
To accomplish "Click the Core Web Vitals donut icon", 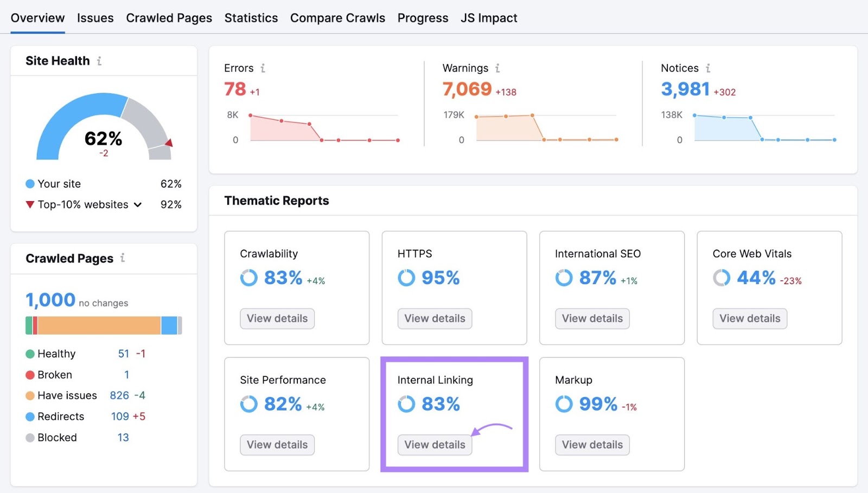I will [x=721, y=278].
